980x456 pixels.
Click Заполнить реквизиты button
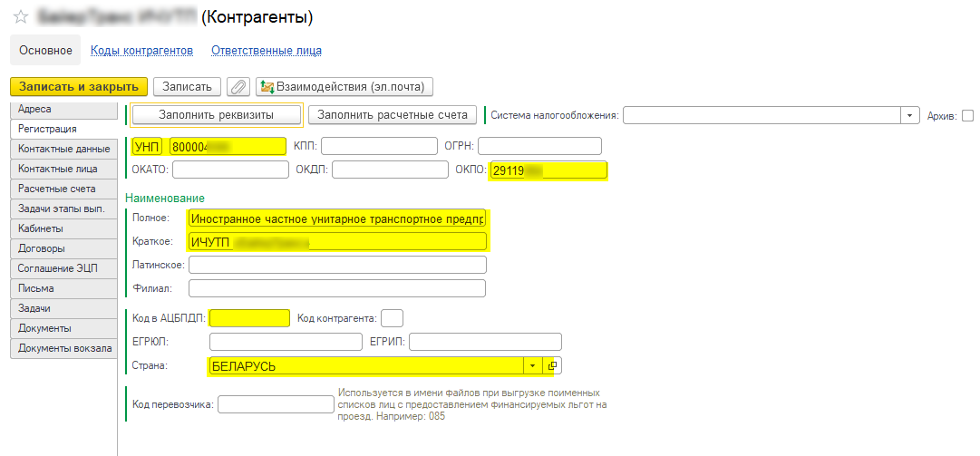click(216, 115)
